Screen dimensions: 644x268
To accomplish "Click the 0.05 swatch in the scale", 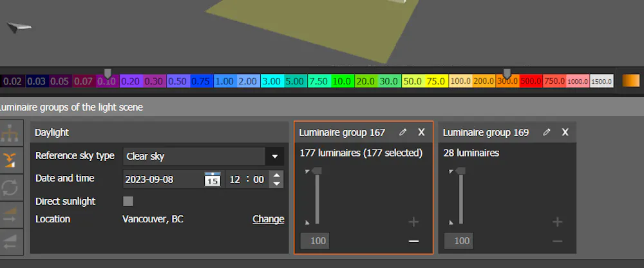I will click(x=60, y=81).
